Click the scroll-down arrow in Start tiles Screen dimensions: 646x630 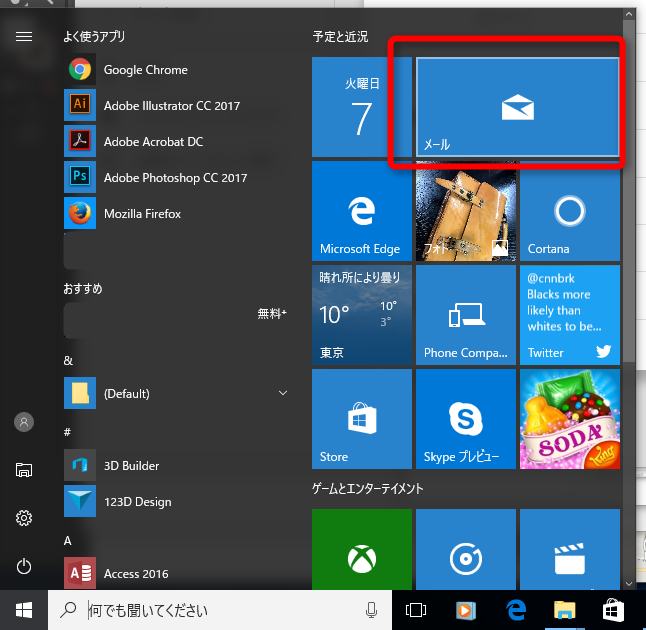click(x=629, y=583)
